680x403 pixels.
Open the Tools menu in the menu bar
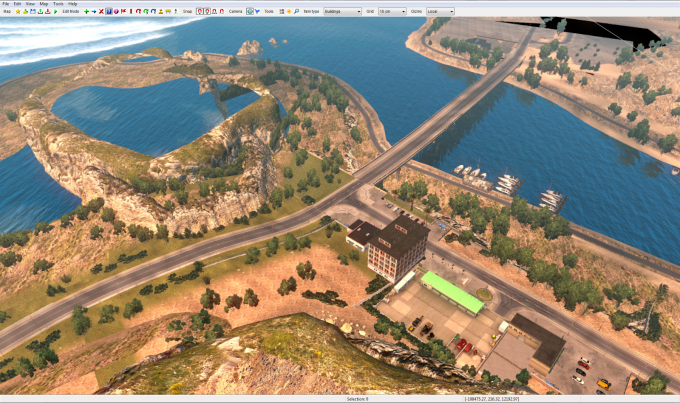[58, 3]
